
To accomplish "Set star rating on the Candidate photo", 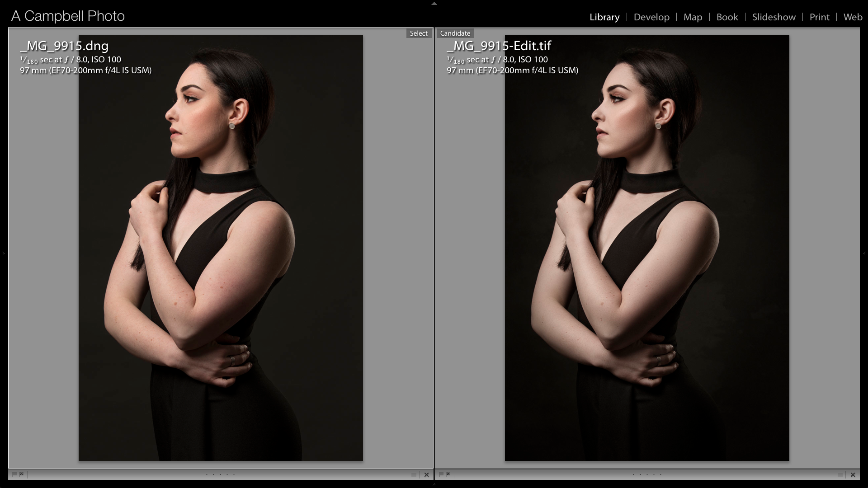I will [647, 474].
